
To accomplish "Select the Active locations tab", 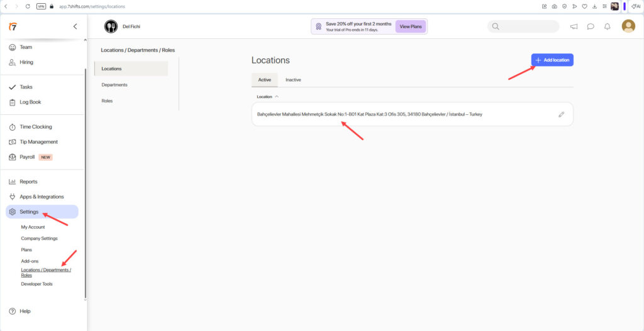I will [x=265, y=80].
